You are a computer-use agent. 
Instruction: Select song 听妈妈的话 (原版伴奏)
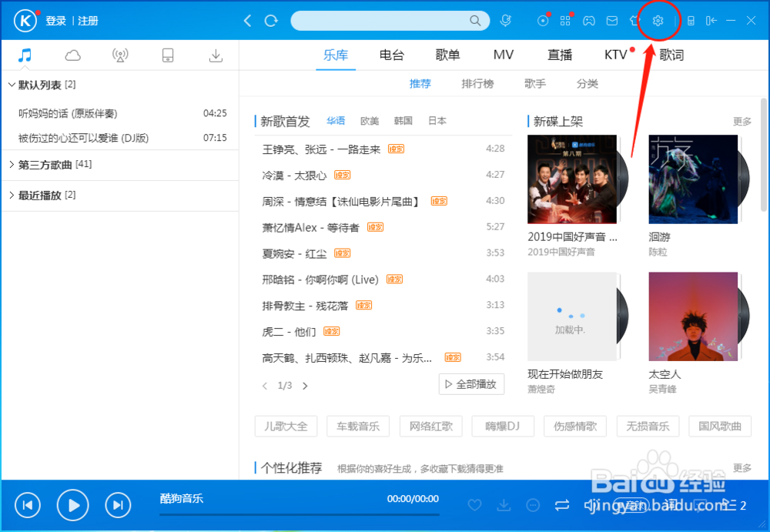point(120,113)
